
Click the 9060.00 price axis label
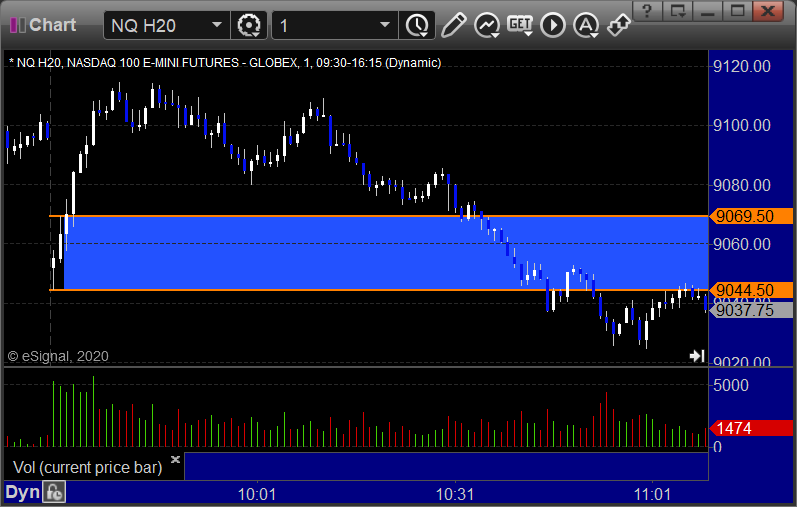pyautogui.click(x=742, y=244)
